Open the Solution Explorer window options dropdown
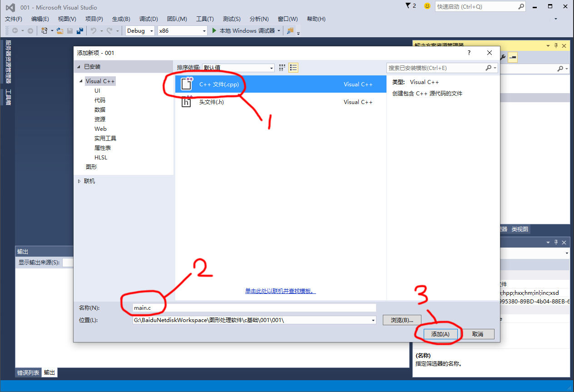This screenshot has height=392, width=574. click(548, 45)
